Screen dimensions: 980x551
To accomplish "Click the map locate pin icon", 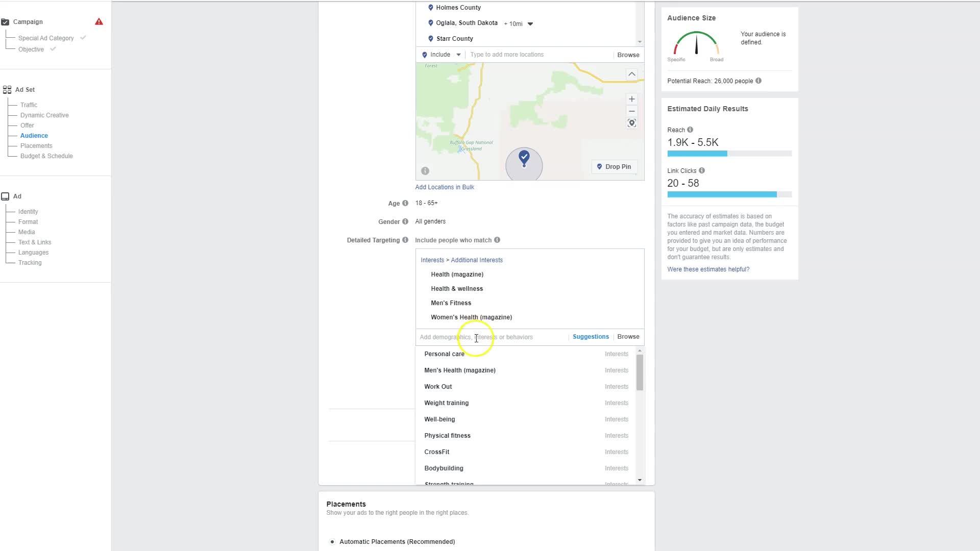I will (631, 123).
